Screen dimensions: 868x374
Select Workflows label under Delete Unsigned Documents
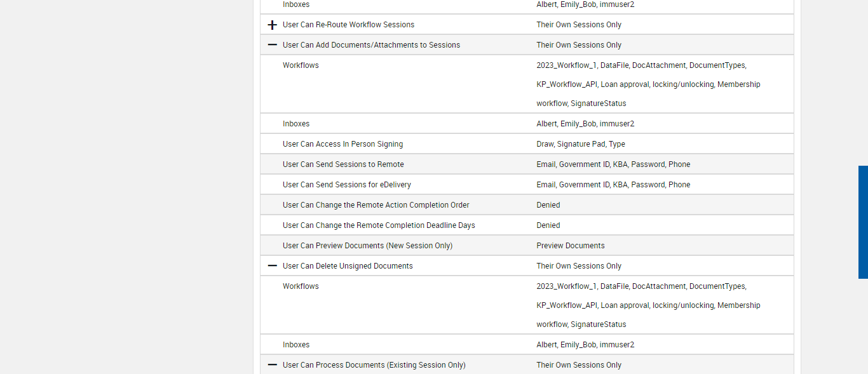[x=301, y=286]
